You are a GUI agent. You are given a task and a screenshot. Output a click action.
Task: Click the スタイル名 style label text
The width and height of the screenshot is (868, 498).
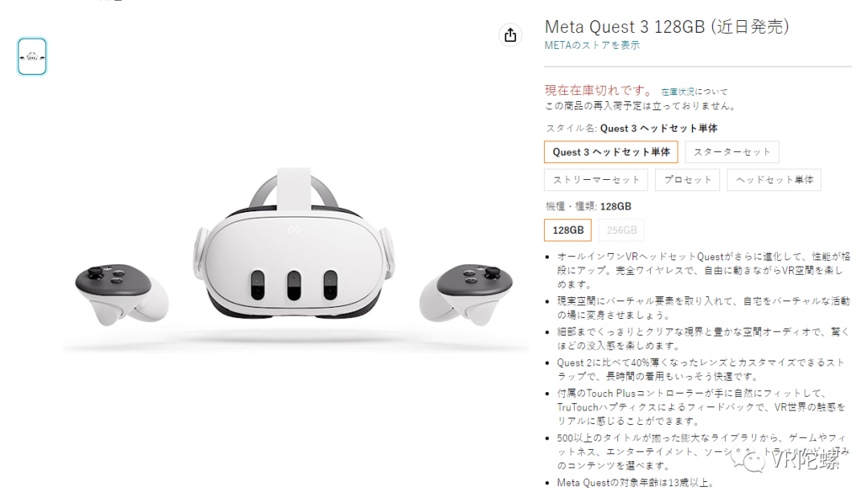pyautogui.click(x=572, y=129)
